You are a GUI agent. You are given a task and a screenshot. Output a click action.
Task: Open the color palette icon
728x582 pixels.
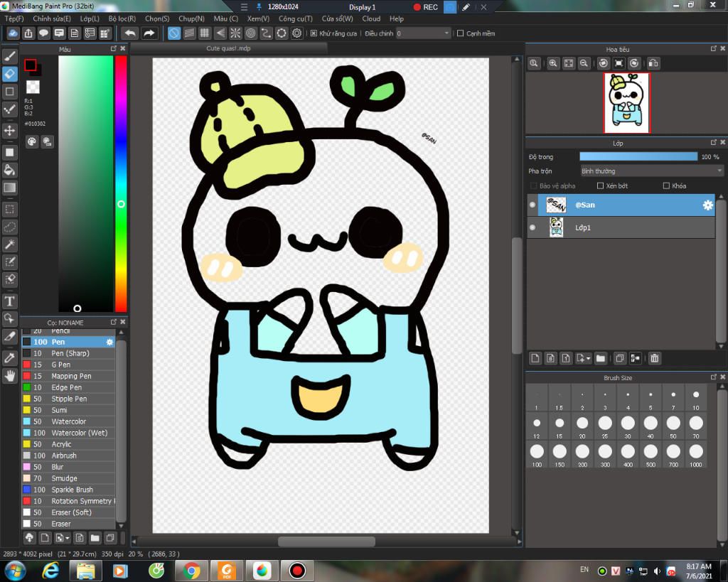tap(31, 142)
